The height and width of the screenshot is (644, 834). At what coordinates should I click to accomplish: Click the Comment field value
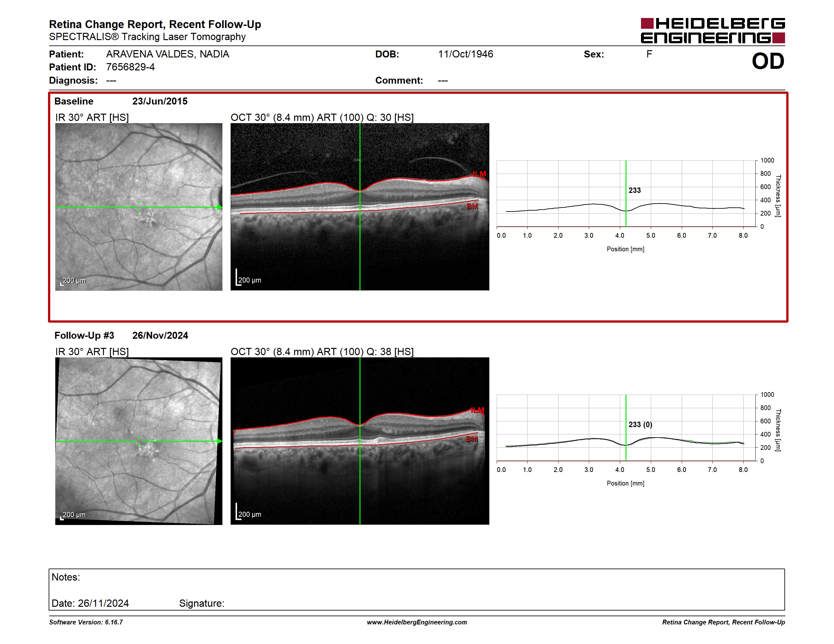click(x=443, y=80)
